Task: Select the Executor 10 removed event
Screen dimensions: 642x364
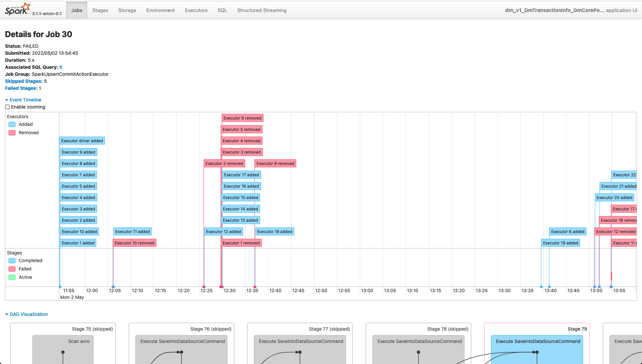Action: tap(134, 243)
